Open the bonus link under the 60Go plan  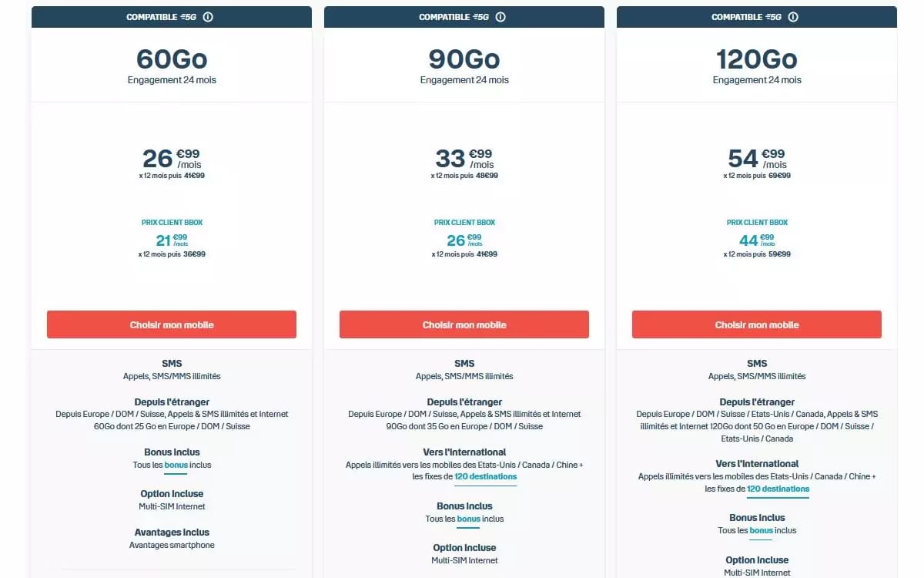click(x=176, y=465)
